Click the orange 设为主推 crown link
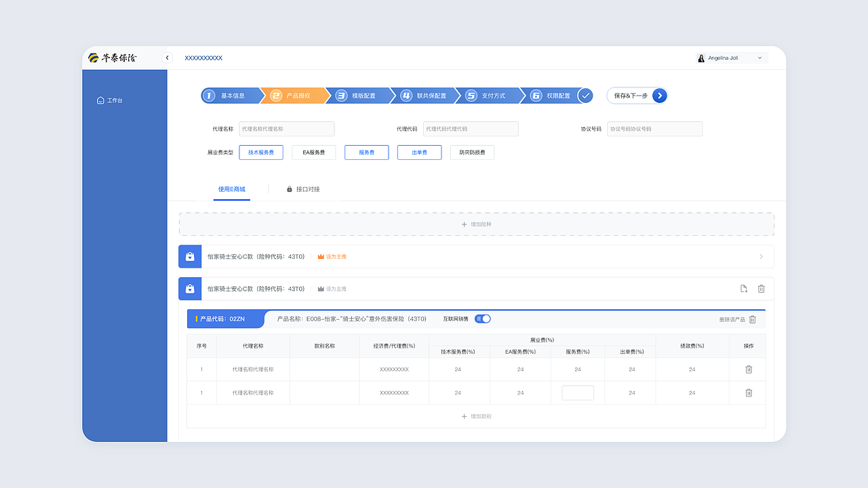Screen dimensions: 868x488 (332, 257)
